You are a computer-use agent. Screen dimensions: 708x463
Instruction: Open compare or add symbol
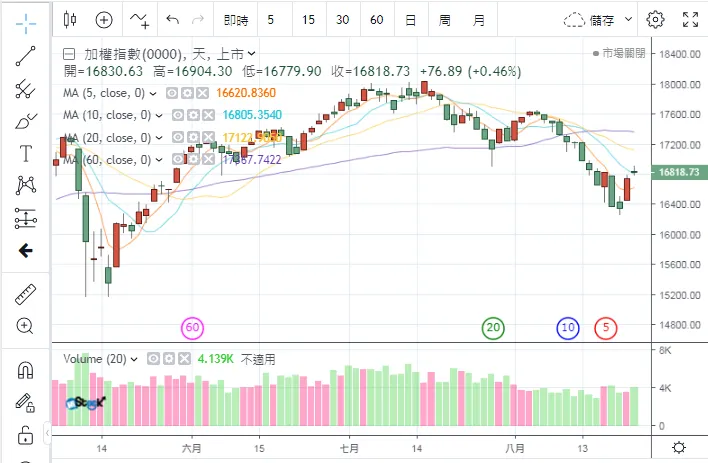pyautogui.click(x=104, y=19)
